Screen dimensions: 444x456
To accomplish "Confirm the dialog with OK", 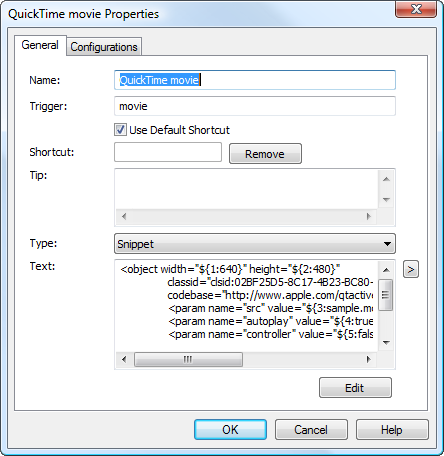I will pos(230,429).
